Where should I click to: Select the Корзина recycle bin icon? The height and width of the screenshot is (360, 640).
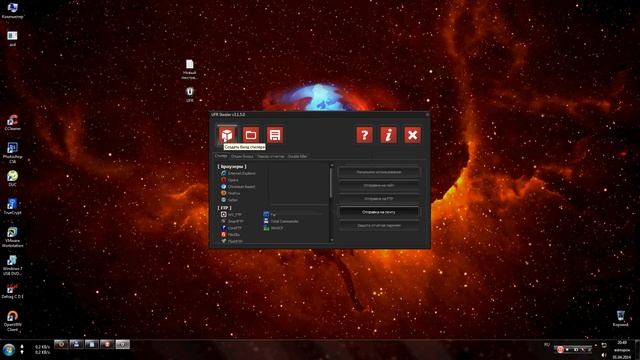pos(620,318)
